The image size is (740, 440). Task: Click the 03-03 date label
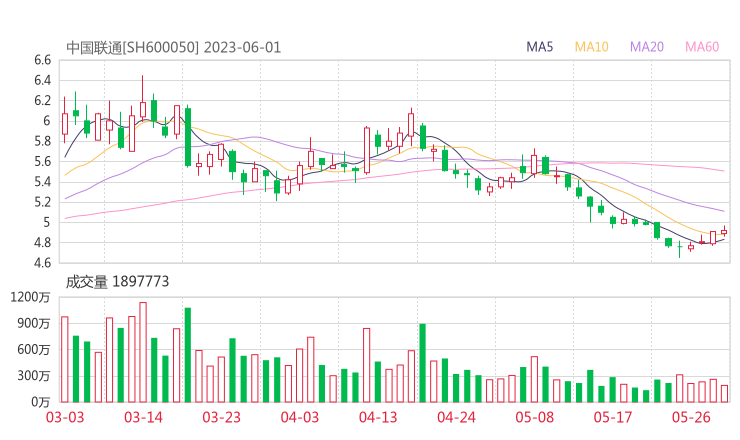(65, 417)
